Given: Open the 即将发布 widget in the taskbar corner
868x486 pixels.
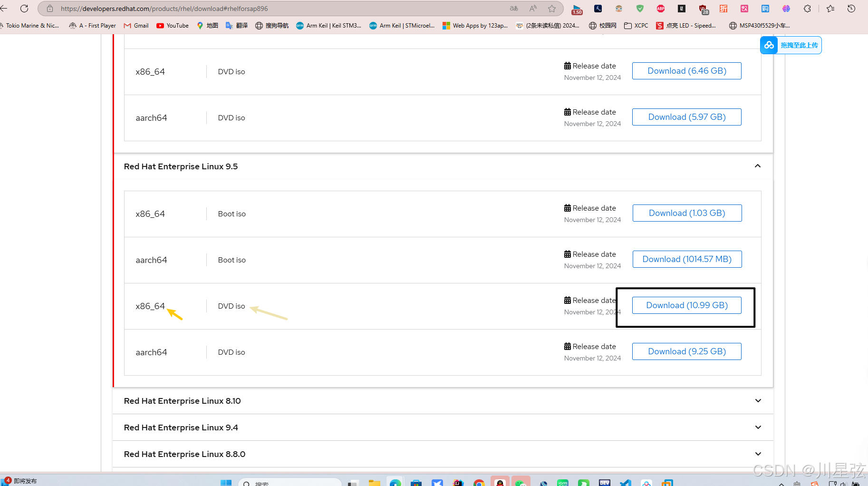Looking at the screenshot, I should [19, 481].
